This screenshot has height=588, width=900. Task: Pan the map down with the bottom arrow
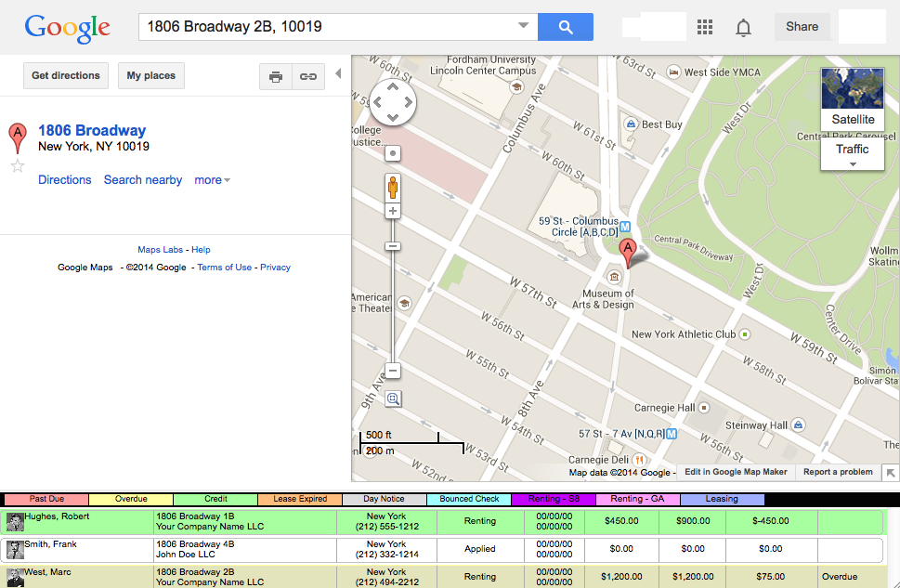pyautogui.click(x=393, y=118)
